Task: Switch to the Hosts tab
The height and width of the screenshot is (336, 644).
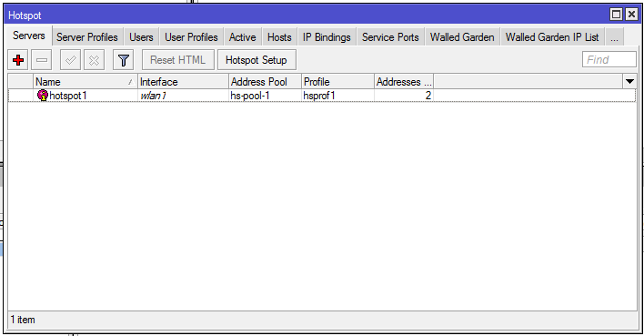Action: pyautogui.click(x=279, y=37)
